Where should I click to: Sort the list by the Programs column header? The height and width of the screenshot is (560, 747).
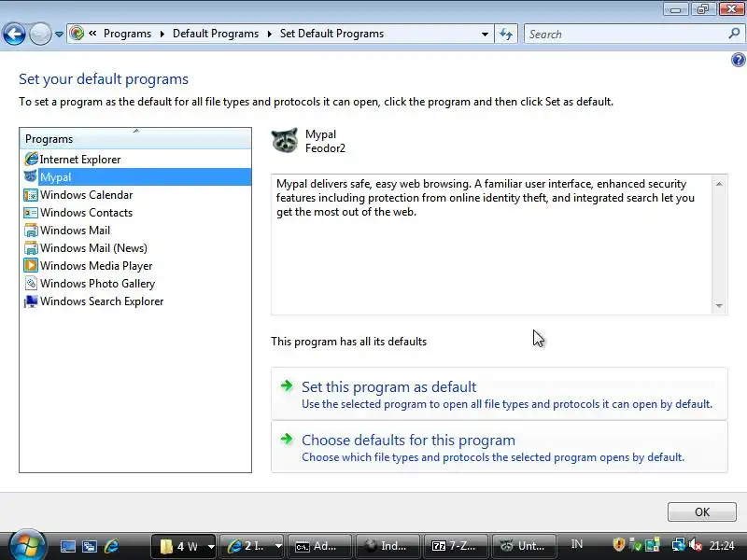pos(135,138)
